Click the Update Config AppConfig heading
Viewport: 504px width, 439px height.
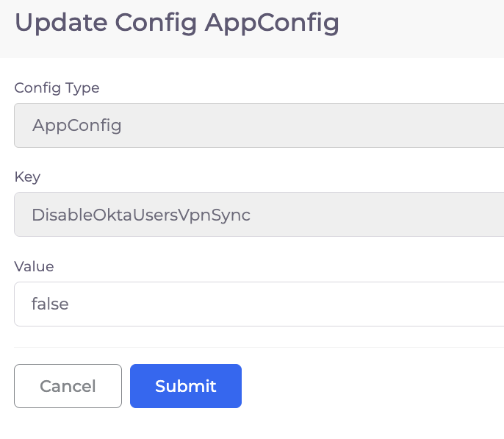click(x=177, y=23)
